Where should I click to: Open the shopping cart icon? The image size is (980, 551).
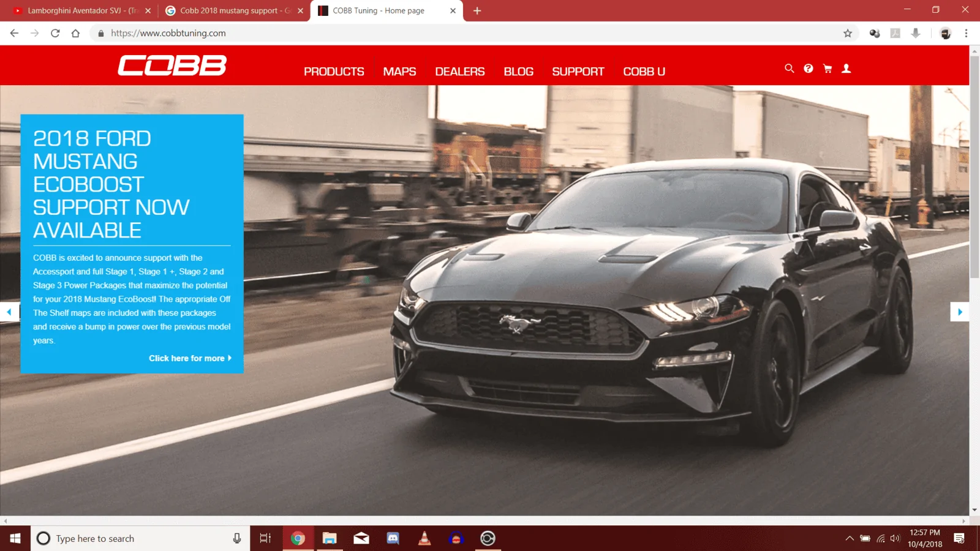827,69
